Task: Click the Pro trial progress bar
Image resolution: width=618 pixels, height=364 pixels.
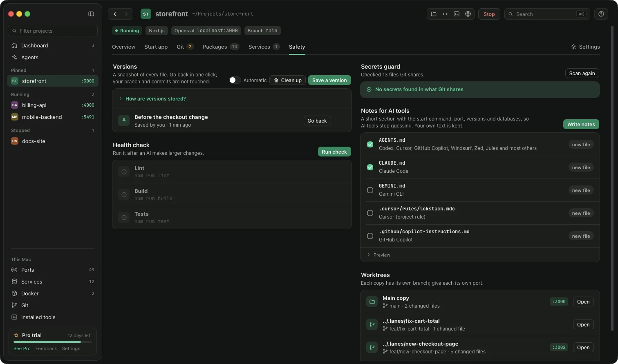Action: tap(53, 342)
